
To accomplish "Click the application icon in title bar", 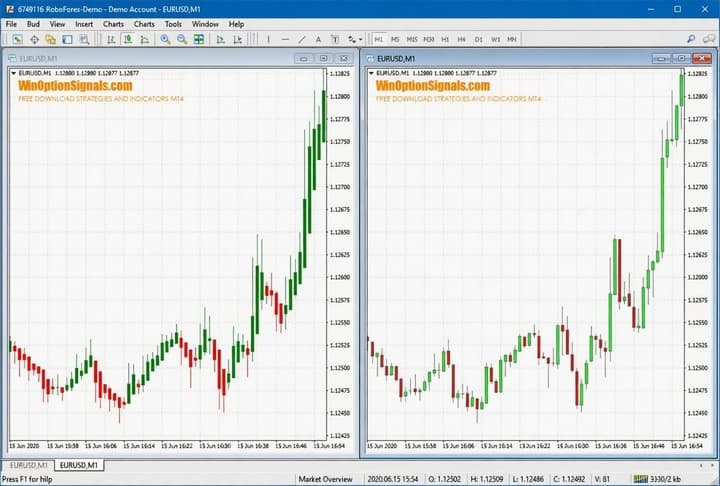I will [9, 9].
